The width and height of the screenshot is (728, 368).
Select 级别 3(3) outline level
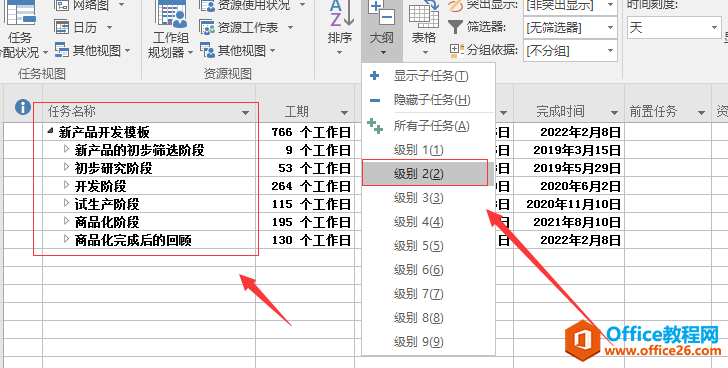point(428,198)
